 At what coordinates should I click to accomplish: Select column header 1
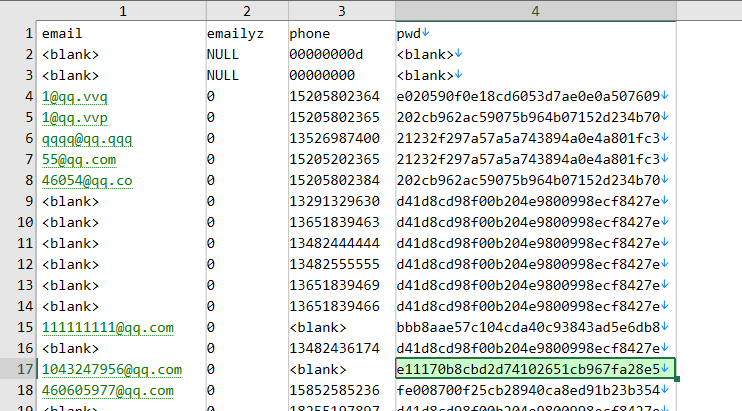pyautogui.click(x=122, y=11)
